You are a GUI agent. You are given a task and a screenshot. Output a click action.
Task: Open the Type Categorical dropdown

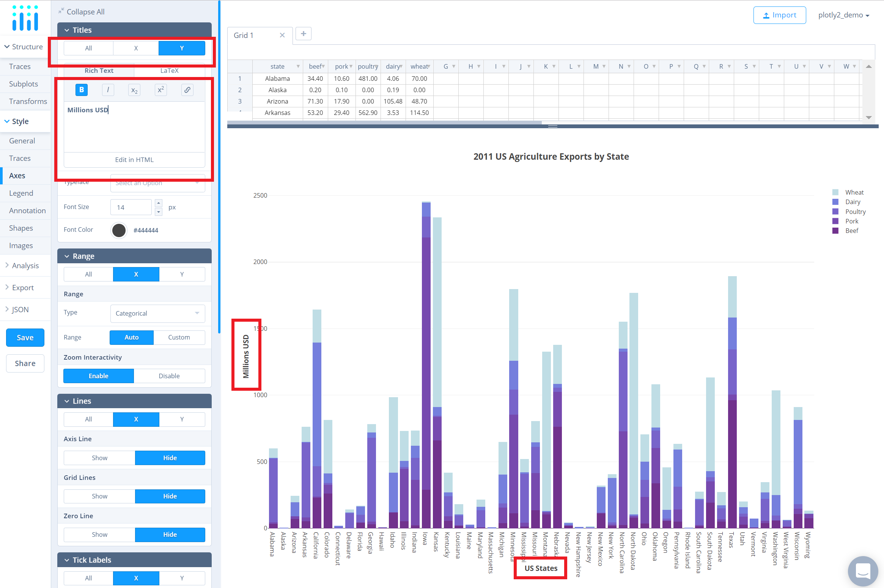157,313
